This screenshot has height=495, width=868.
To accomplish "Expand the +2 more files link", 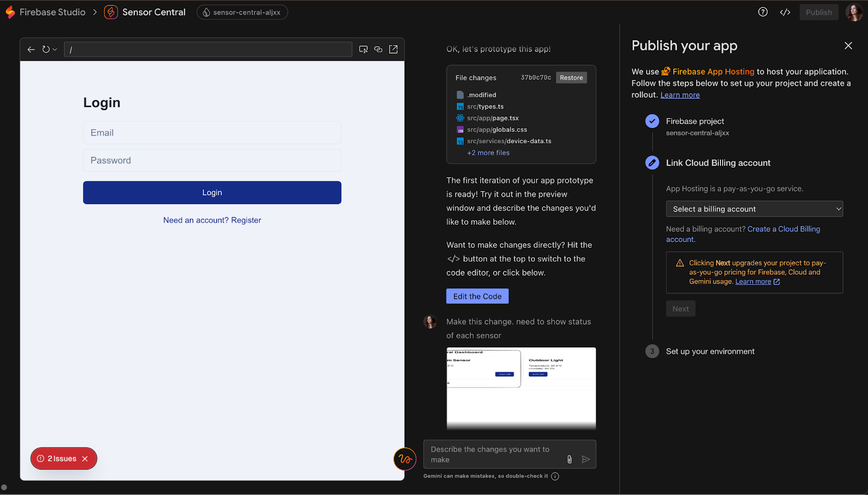I will (x=488, y=153).
